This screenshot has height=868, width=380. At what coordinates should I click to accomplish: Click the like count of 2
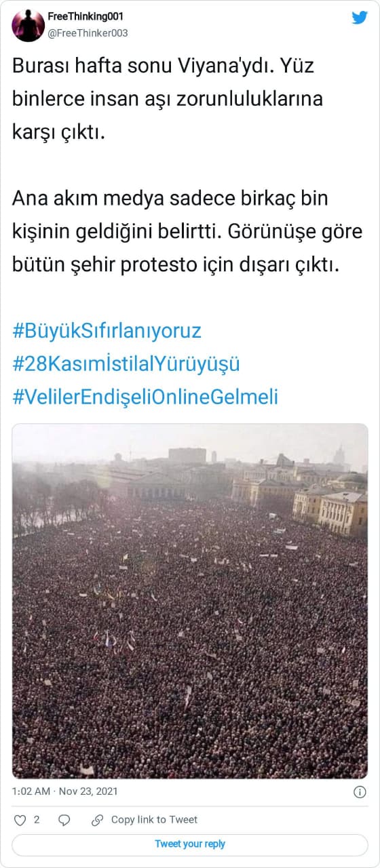[x=37, y=820]
